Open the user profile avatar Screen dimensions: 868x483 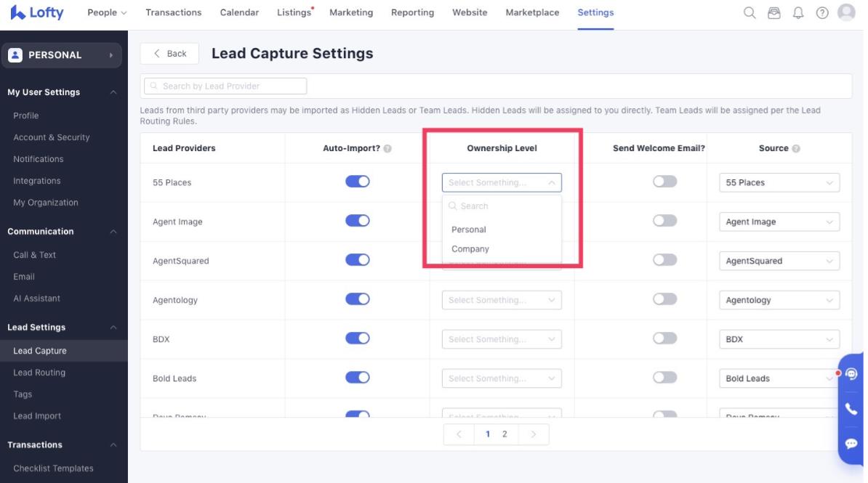[846, 12]
